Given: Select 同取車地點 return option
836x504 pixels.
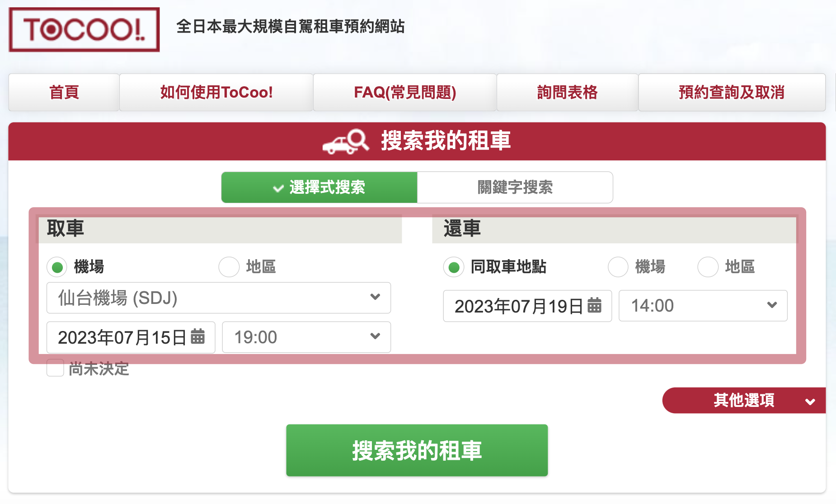Looking at the screenshot, I should click(x=454, y=267).
